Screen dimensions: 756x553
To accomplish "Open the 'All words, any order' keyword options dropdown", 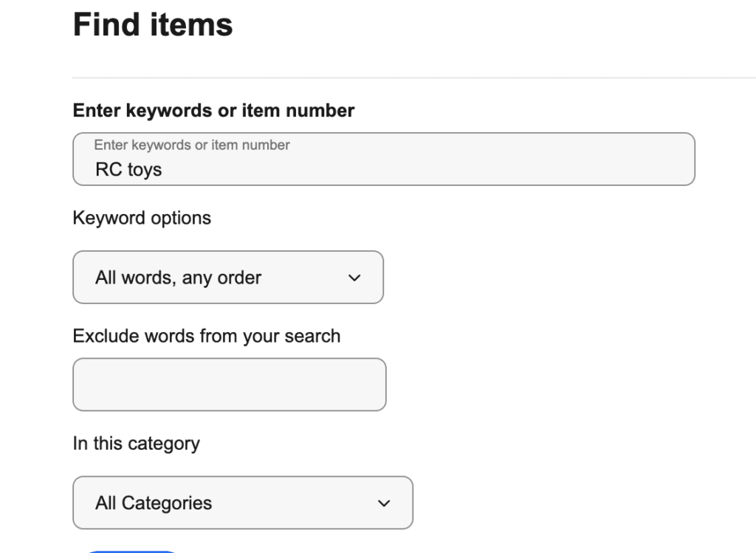I will click(x=227, y=278).
